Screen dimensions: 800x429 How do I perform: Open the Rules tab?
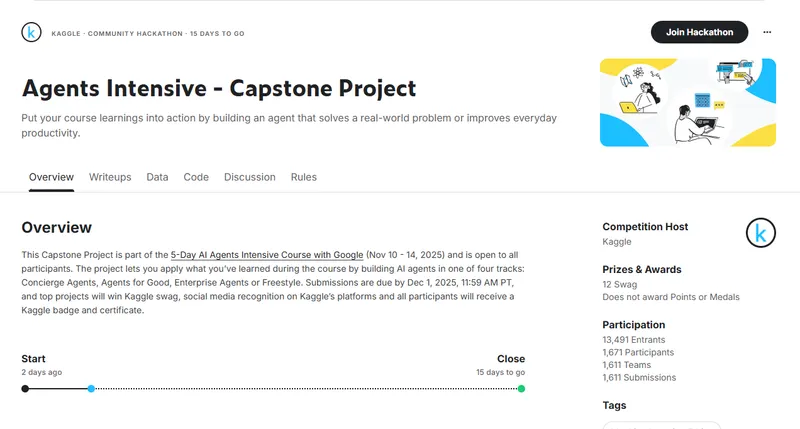304,177
